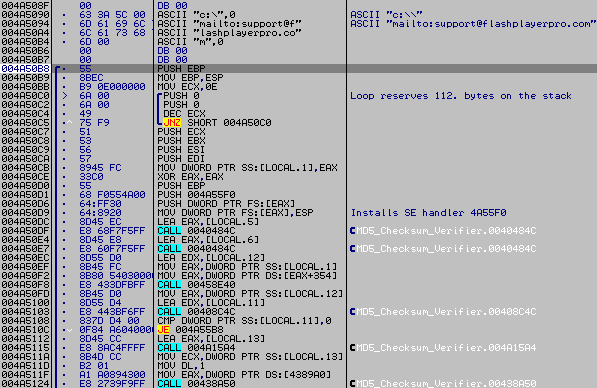The width and height of the screenshot is (597, 388).
Task: Click the downward jump arrow at 004A510C
Action: (69, 330)
